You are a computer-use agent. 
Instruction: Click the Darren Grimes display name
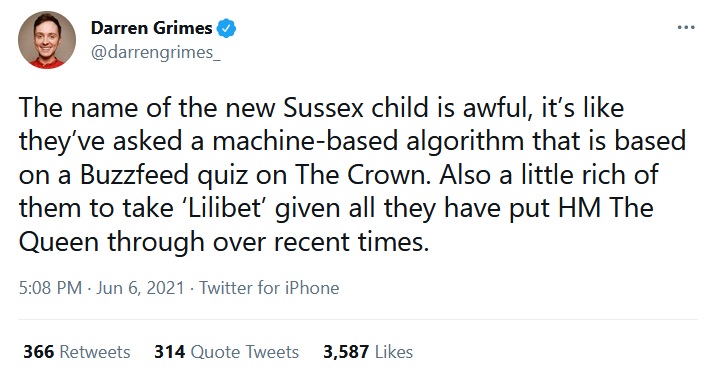[151, 28]
